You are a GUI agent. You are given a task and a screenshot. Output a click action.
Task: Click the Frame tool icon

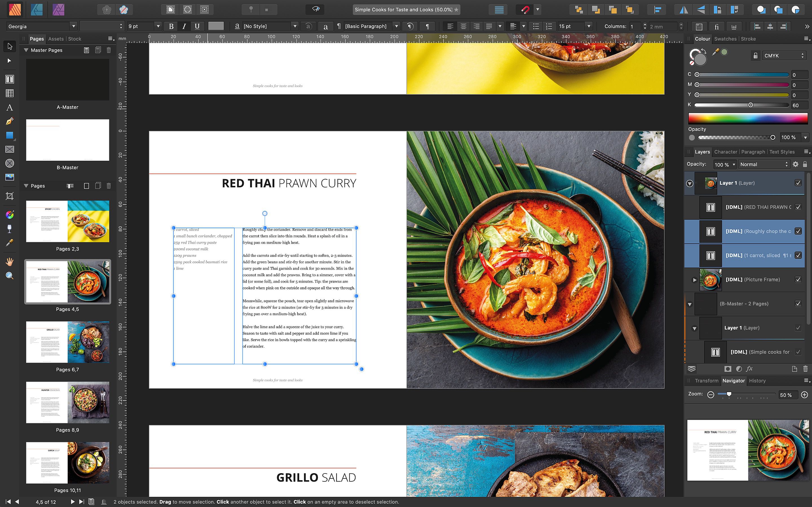[9, 149]
